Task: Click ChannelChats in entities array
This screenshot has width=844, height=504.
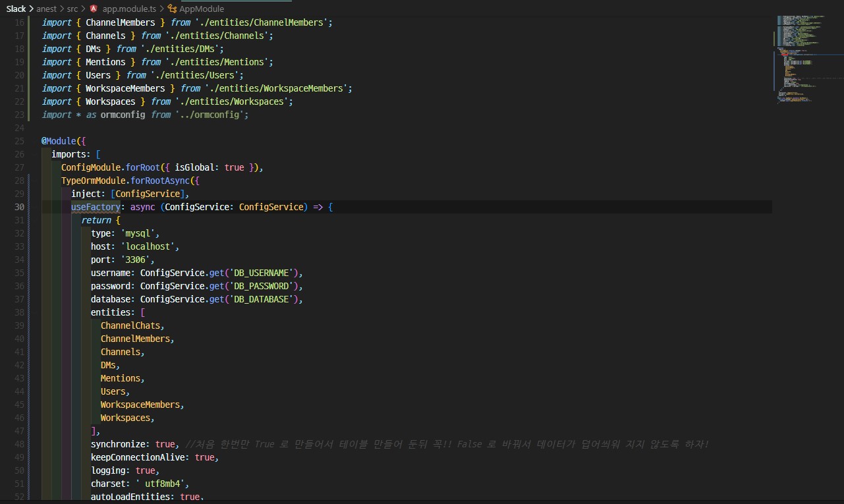Action: coord(130,325)
